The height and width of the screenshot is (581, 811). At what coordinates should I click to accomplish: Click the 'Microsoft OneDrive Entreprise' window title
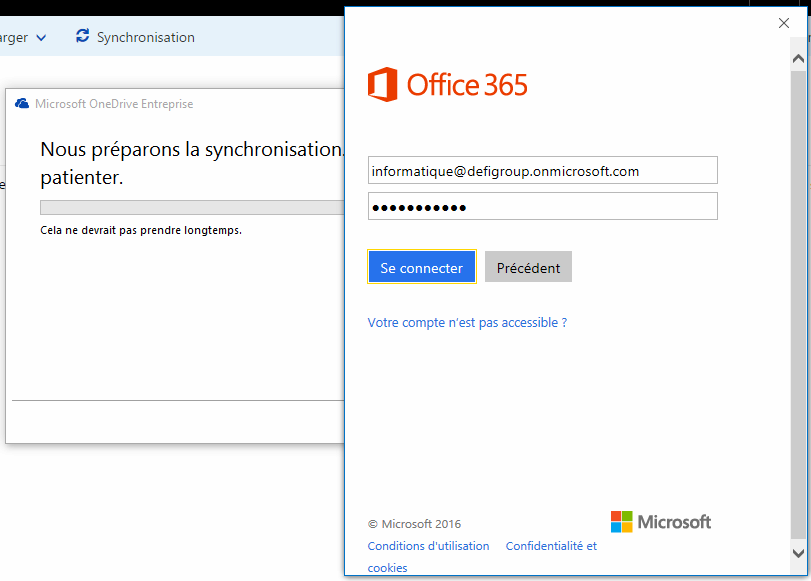pos(114,103)
